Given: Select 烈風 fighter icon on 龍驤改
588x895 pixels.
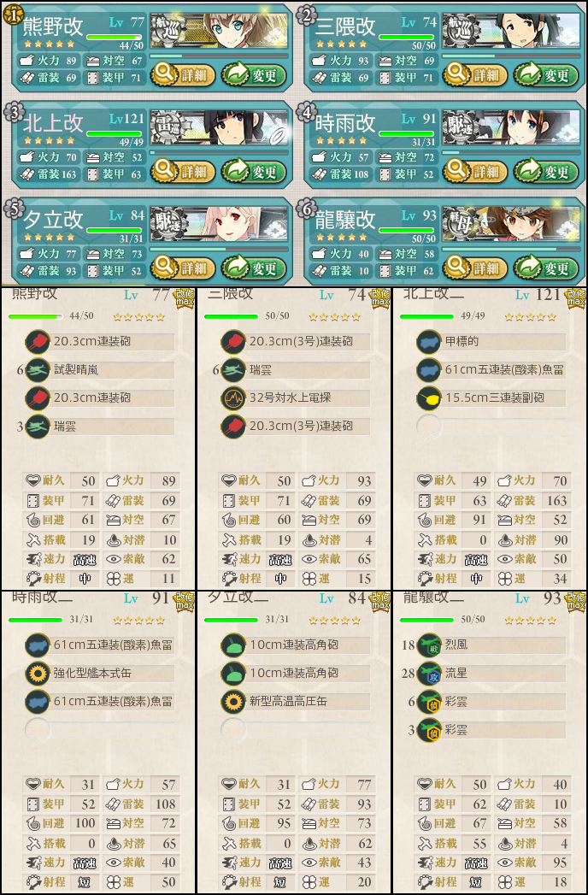Looking at the screenshot, I should click(x=429, y=645).
